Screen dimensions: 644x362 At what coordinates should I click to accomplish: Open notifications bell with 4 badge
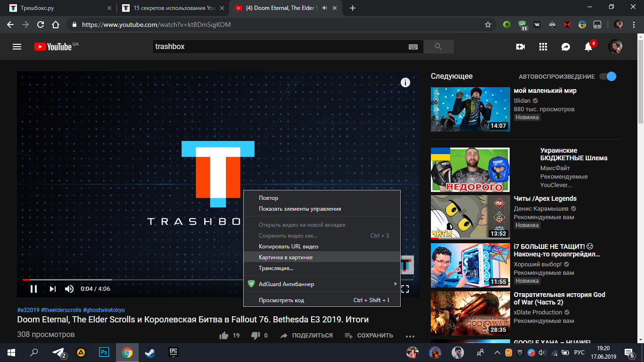[589, 46]
